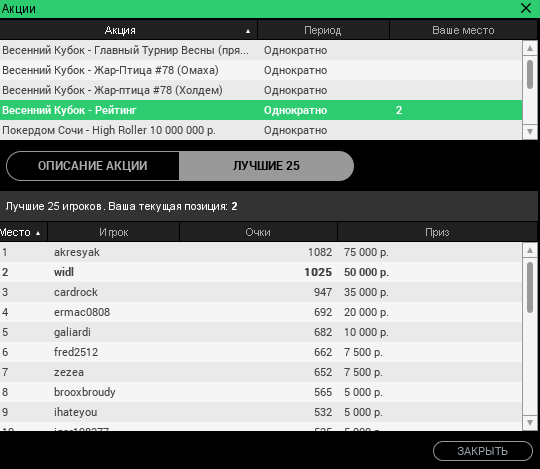Image resolution: width=540 pixels, height=469 pixels.
Task: Select player widl row
Action: [x=261, y=272]
